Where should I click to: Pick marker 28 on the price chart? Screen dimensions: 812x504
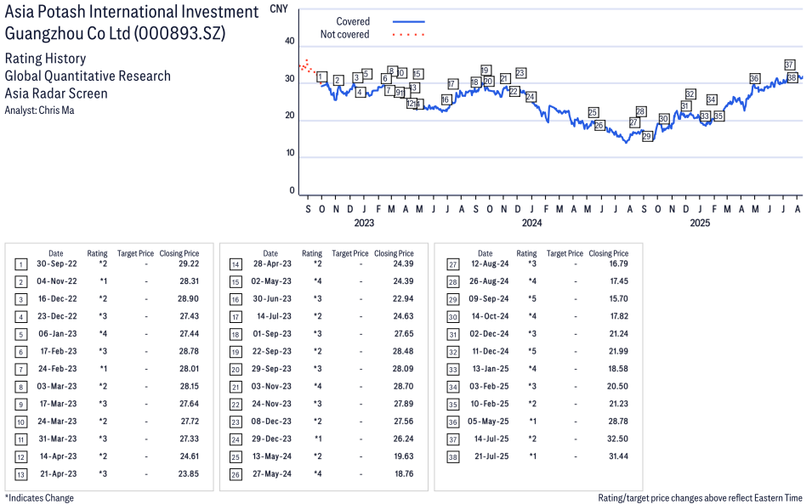[x=640, y=111]
